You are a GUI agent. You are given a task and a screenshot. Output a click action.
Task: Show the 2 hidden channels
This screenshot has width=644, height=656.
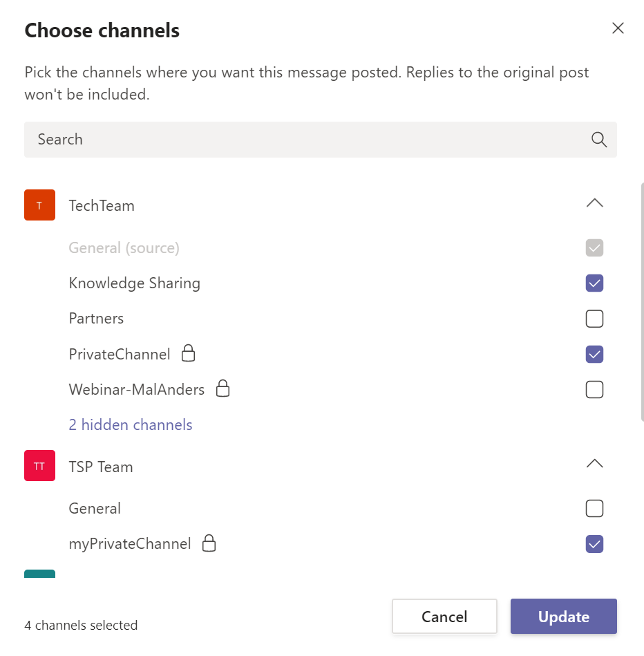131,424
